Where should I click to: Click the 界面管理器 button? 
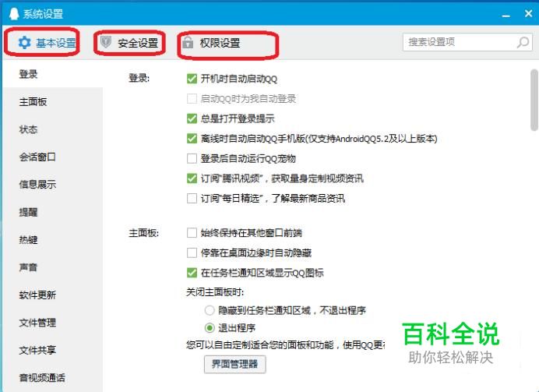pos(234,364)
